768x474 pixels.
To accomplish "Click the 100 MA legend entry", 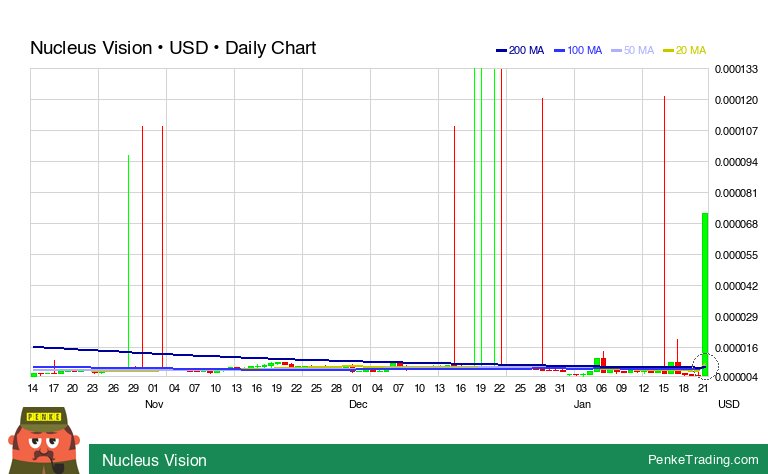I will [x=578, y=50].
